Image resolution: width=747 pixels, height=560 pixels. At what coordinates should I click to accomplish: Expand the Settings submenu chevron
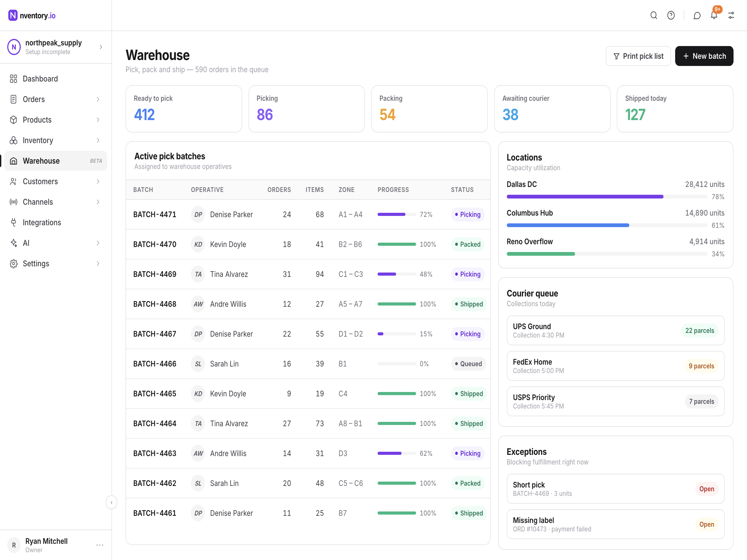click(x=98, y=264)
